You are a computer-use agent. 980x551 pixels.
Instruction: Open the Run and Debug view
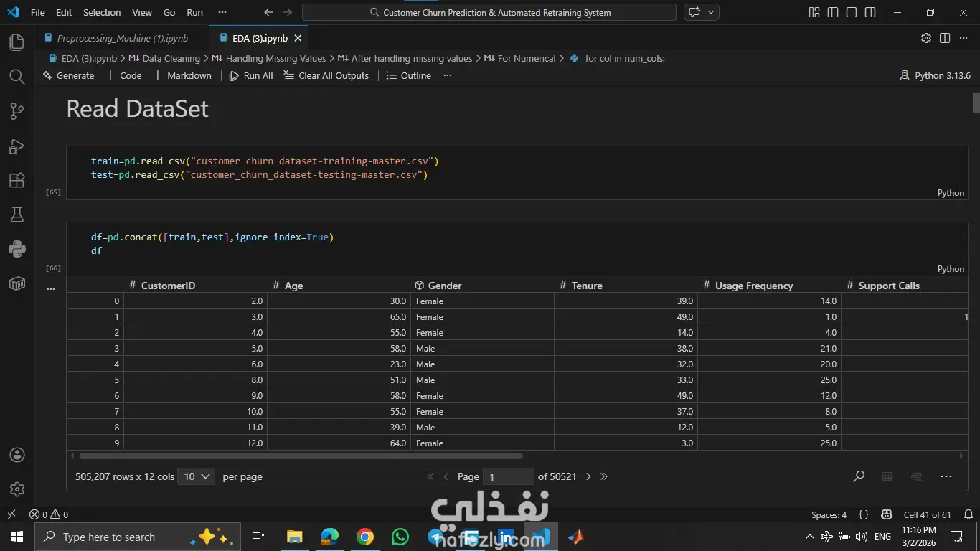point(17,146)
